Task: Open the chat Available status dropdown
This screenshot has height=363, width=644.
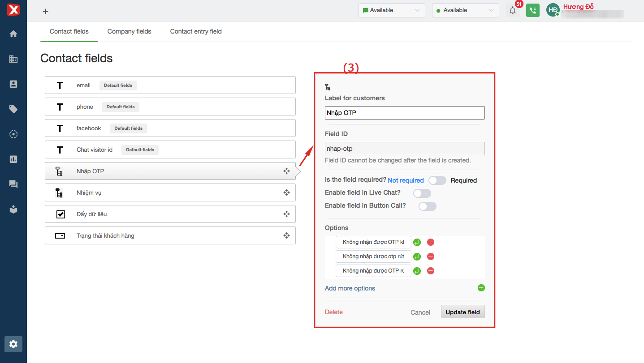Action: (x=391, y=10)
